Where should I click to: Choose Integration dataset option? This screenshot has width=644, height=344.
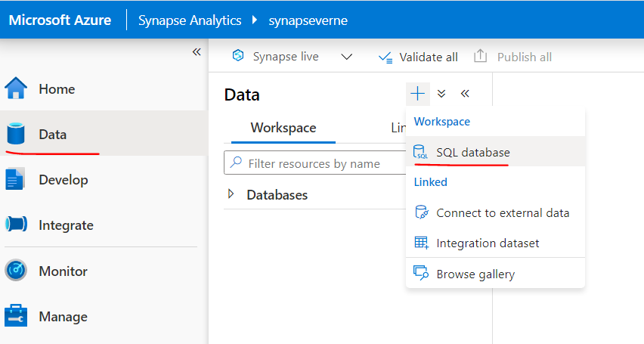pyautogui.click(x=495, y=243)
